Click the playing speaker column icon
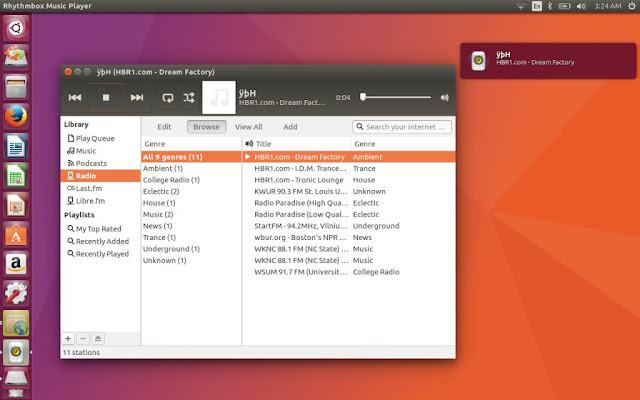The height and width of the screenshot is (400, 640). point(249,144)
